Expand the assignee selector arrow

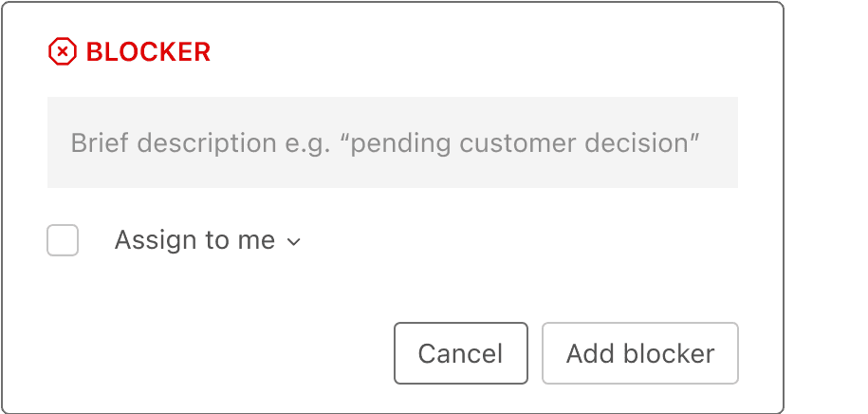[x=293, y=243]
